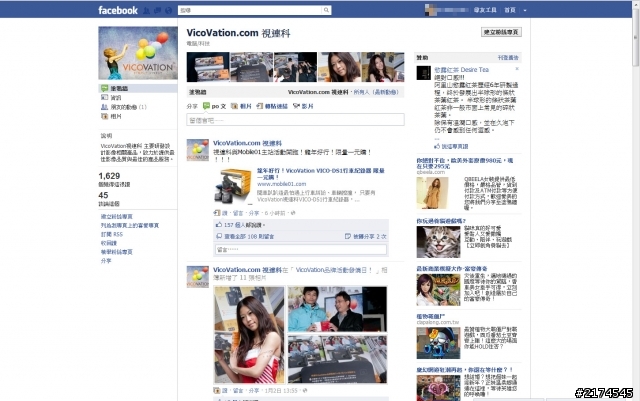Open first photo strip thumbnail with orange boxes

click(x=208, y=67)
